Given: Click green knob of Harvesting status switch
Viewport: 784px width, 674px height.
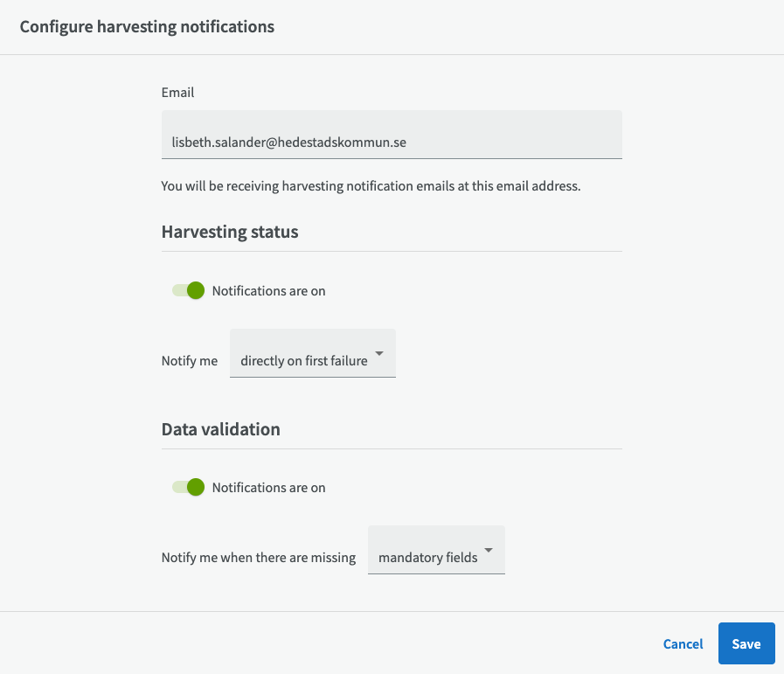Looking at the screenshot, I should click(x=196, y=290).
